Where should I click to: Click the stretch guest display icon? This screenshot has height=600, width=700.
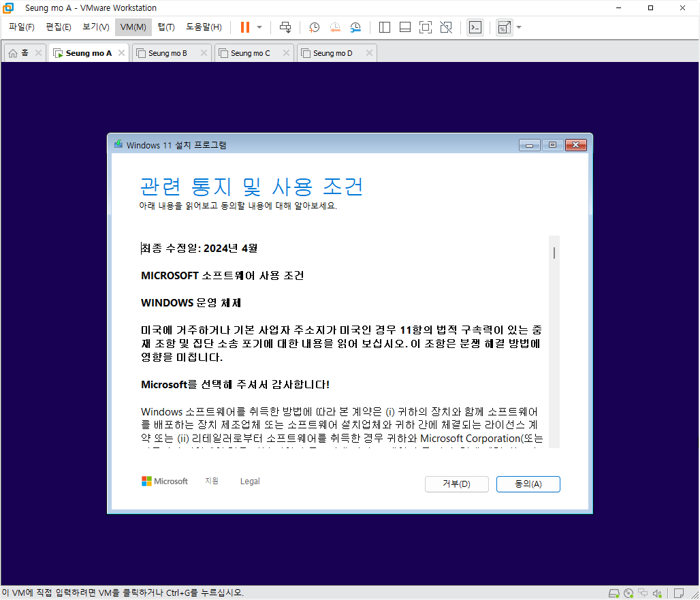[x=504, y=27]
